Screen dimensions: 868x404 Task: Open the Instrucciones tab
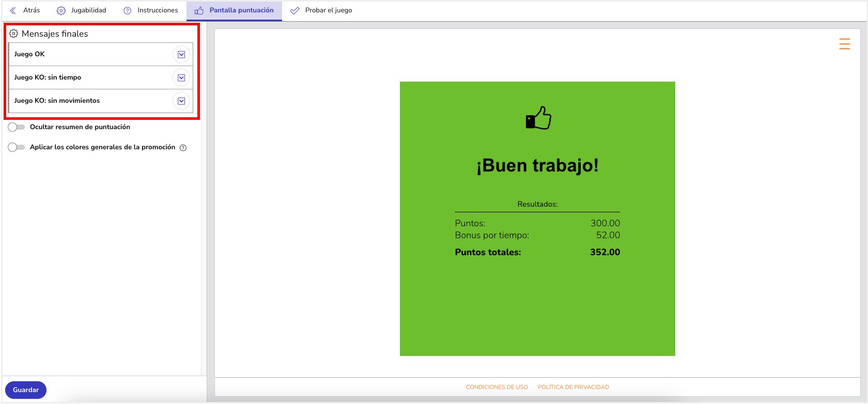point(158,10)
